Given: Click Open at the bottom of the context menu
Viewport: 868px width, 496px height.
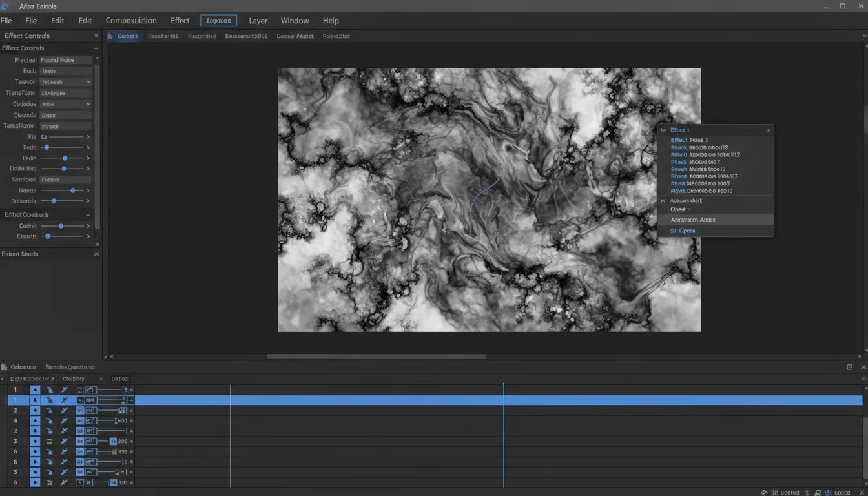Looking at the screenshot, I should click(x=687, y=231).
